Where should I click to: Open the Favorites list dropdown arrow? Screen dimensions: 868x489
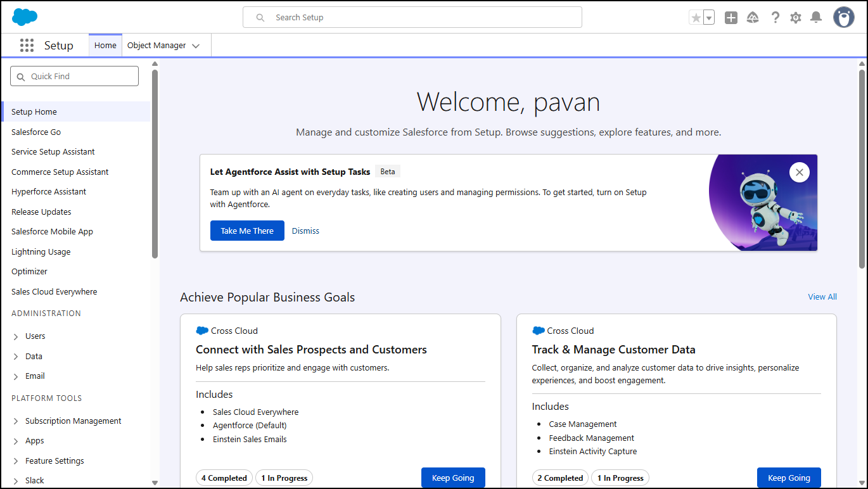click(x=709, y=18)
